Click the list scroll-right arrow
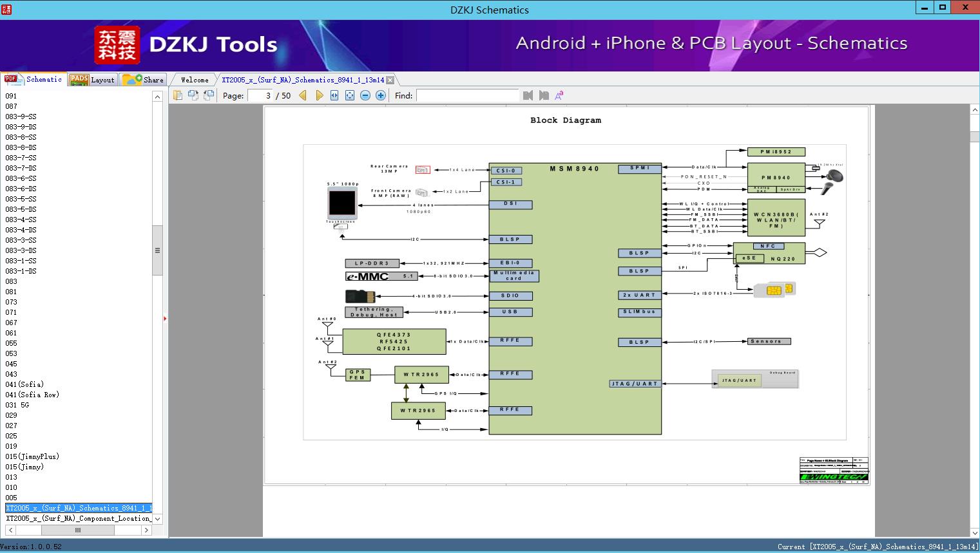 coord(146,530)
